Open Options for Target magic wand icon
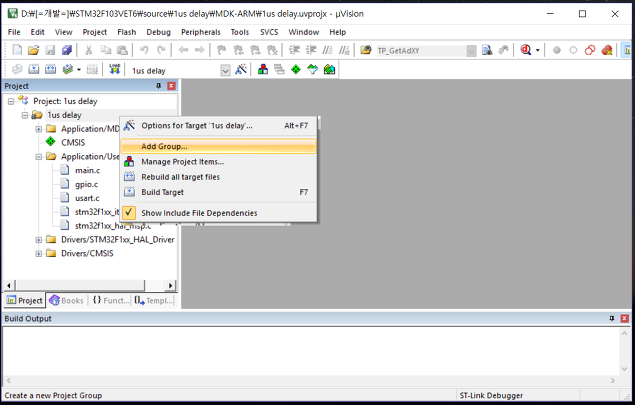The width and height of the screenshot is (635, 405). click(x=241, y=70)
